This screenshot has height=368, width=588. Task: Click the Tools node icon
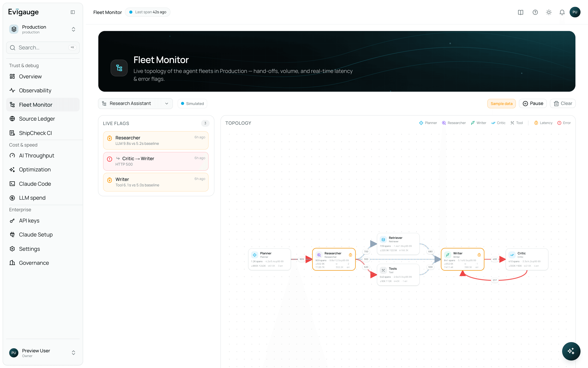point(383,270)
